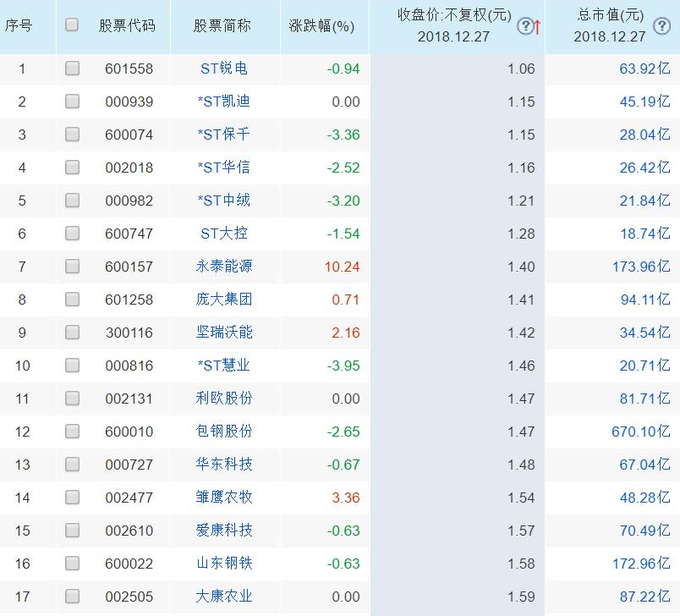Click market value 670.10亿 for 包钢股份
The width and height of the screenshot is (680, 616).
[x=641, y=432]
